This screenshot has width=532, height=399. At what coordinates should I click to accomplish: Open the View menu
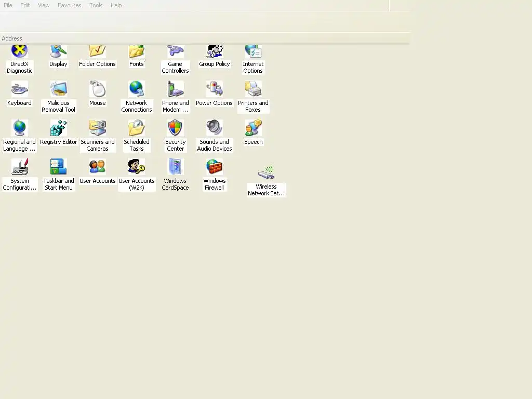[44, 5]
